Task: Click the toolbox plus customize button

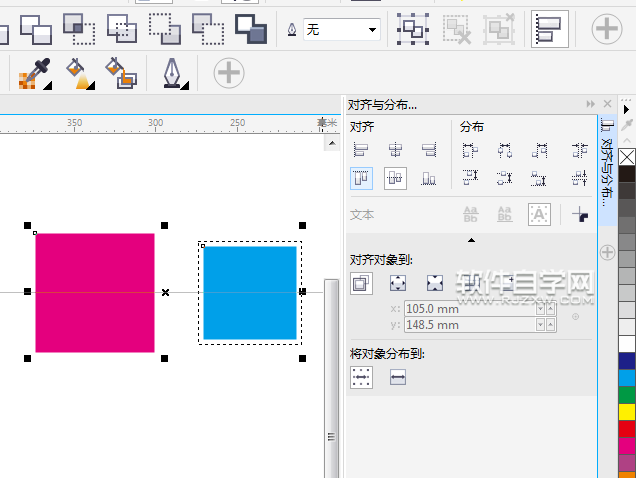Action: pyautogui.click(x=229, y=73)
